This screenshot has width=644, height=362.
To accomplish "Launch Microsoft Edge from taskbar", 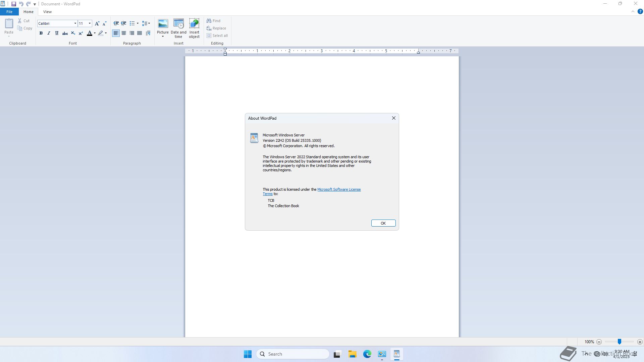I will pyautogui.click(x=367, y=354).
